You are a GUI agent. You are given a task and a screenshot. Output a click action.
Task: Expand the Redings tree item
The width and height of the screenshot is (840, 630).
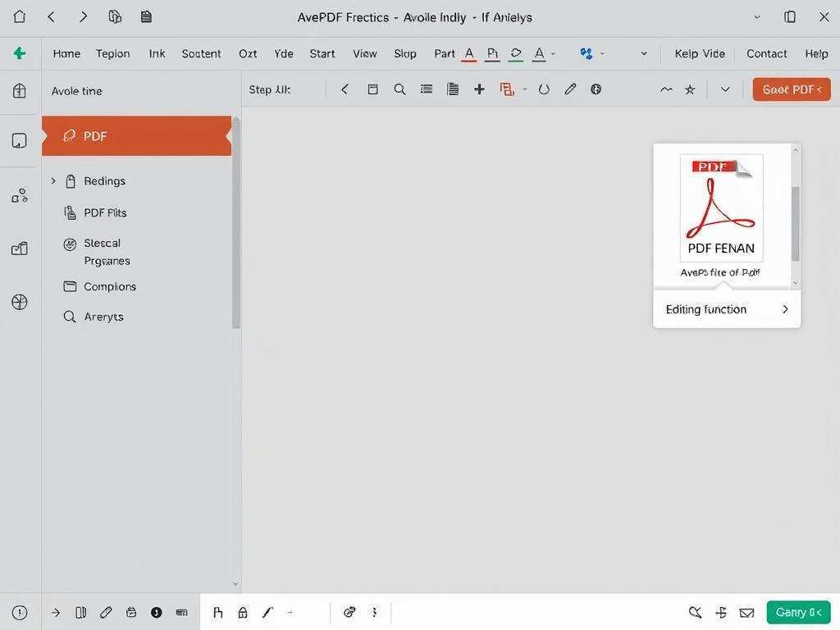(x=53, y=180)
